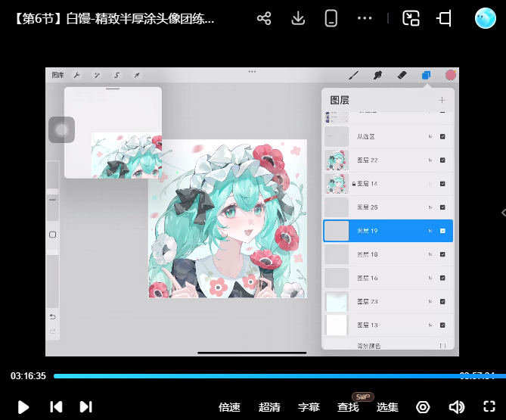Screen dimensions: 506x420
Task: Click the square modifier button on sidebar
Action: (53, 235)
